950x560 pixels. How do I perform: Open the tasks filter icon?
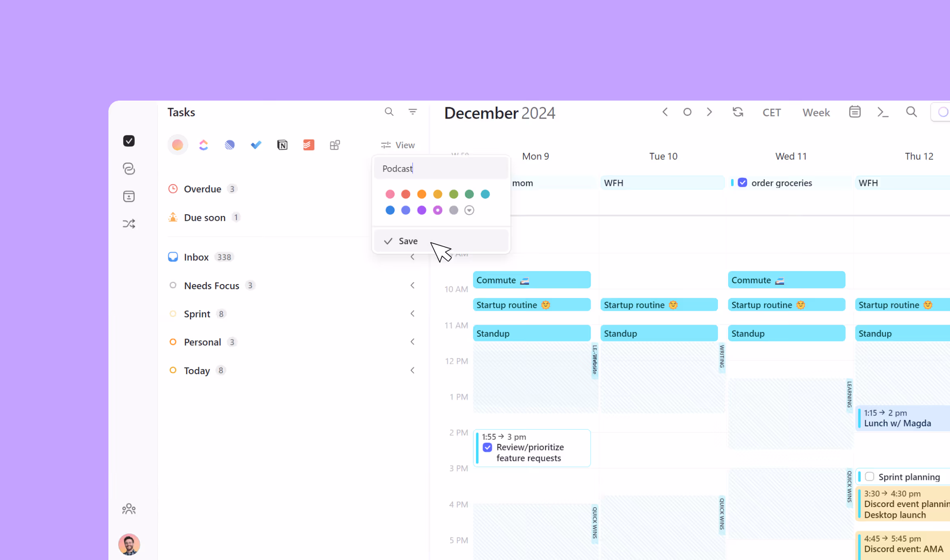click(413, 112)
